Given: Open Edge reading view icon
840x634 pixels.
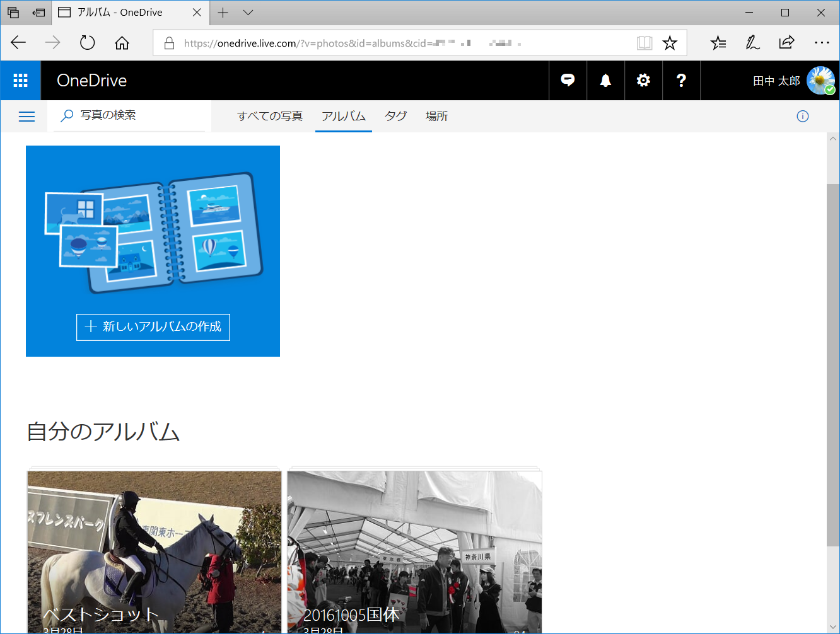Looking at the screenshot, I should tap(644, 42).
